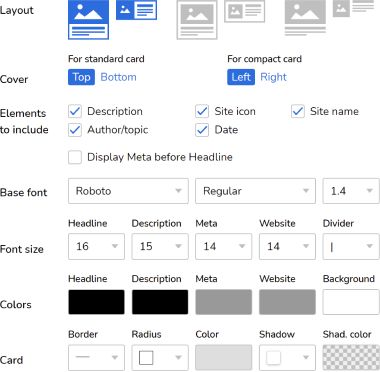This screenshot has width=380, height=372.
Task: Open the card Shadow dropdown
Action: (x=287, y=358)
